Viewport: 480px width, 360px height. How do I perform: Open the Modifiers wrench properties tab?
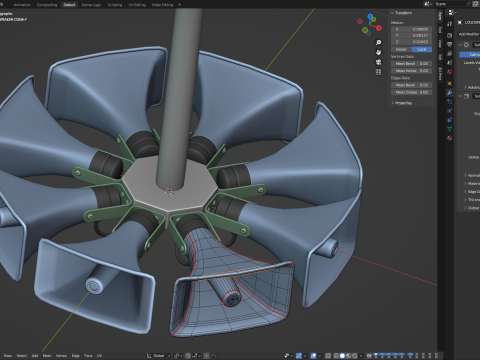click(x=450, y=93)
